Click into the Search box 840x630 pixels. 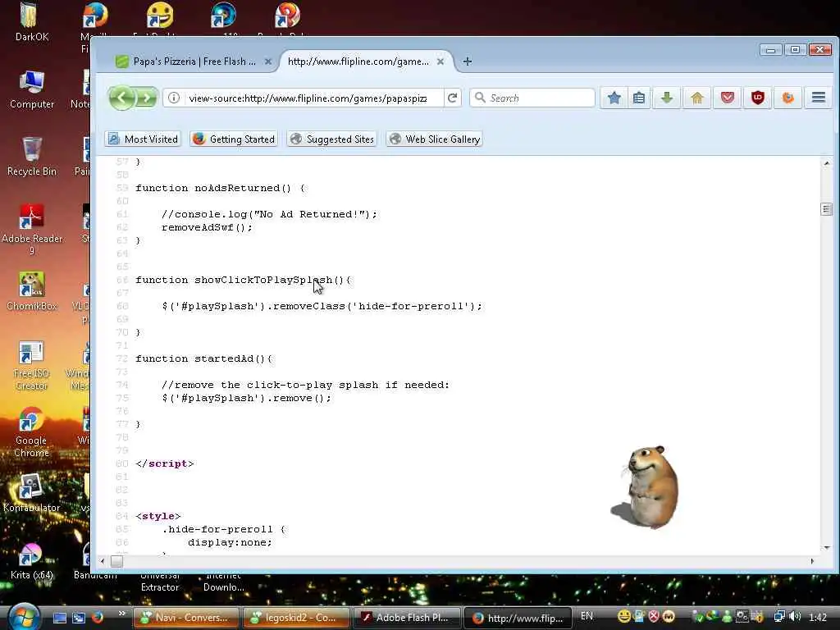(x=532, y=98)
